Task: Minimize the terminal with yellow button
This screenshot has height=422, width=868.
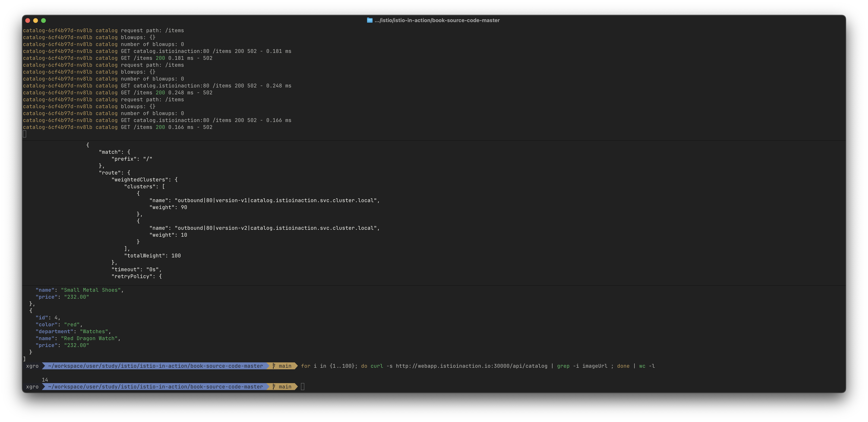Action: [35, 21]
